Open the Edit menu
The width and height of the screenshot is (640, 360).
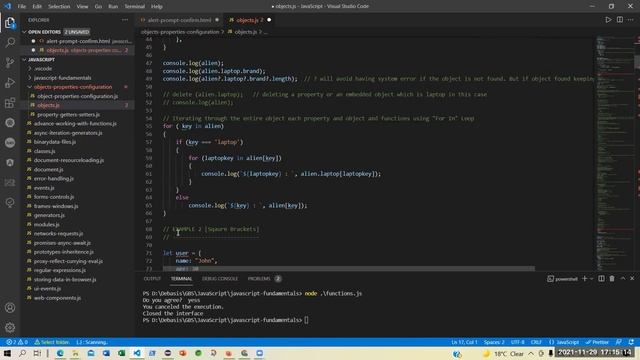tap(37, 7)
